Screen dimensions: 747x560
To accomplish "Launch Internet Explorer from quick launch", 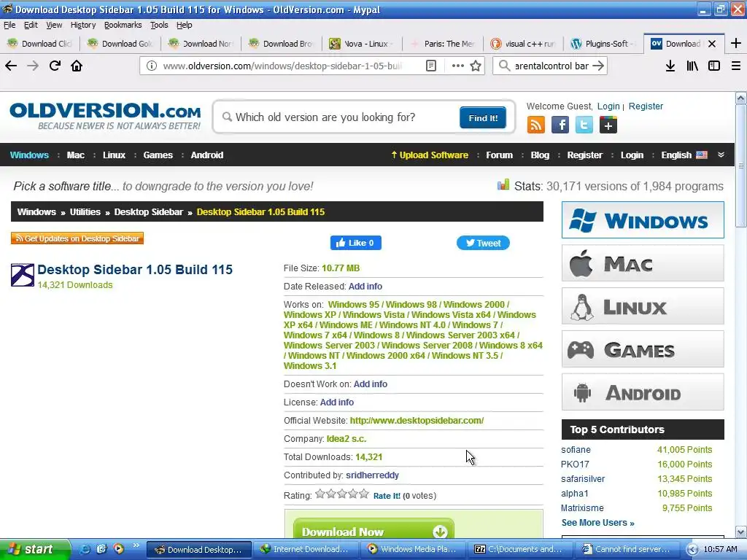I will pyautogui.click(x=85, y=549).
